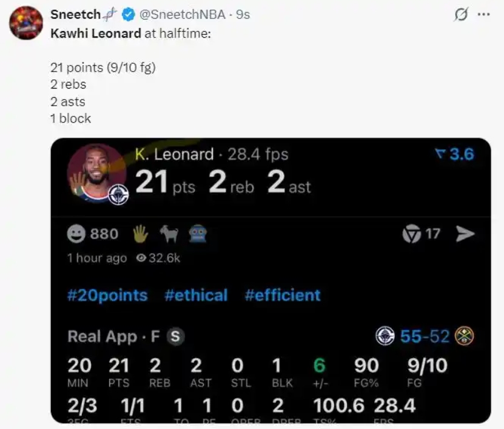Select the #20points hashtag
Image resolution: width=504 pixels, height=429 pixels.
coord(107,296)
